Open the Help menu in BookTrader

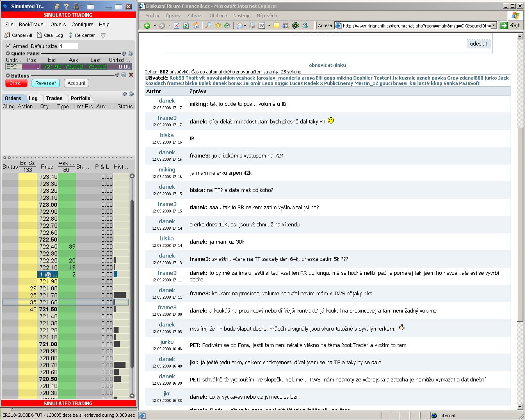[104, 25]
